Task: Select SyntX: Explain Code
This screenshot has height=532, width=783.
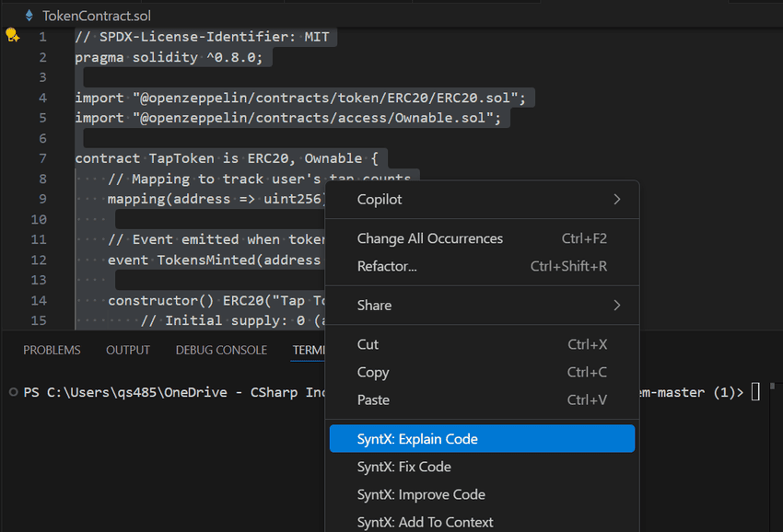Action: [417, 439]
